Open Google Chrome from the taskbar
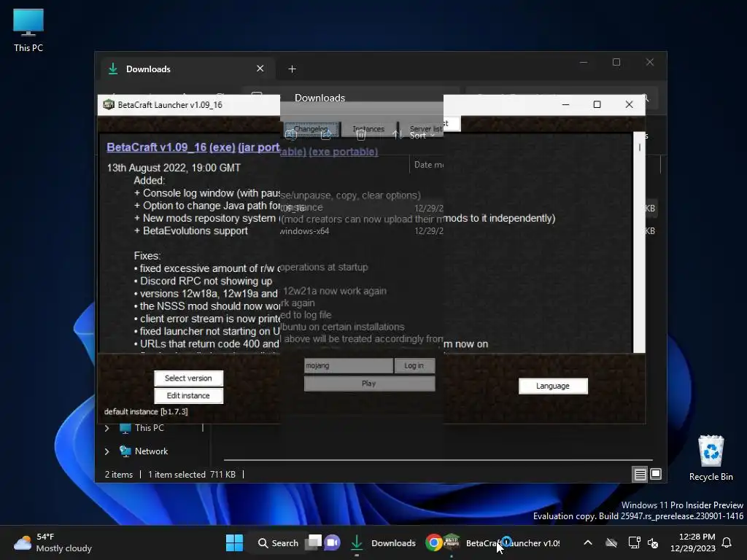 tap(433, 542)
